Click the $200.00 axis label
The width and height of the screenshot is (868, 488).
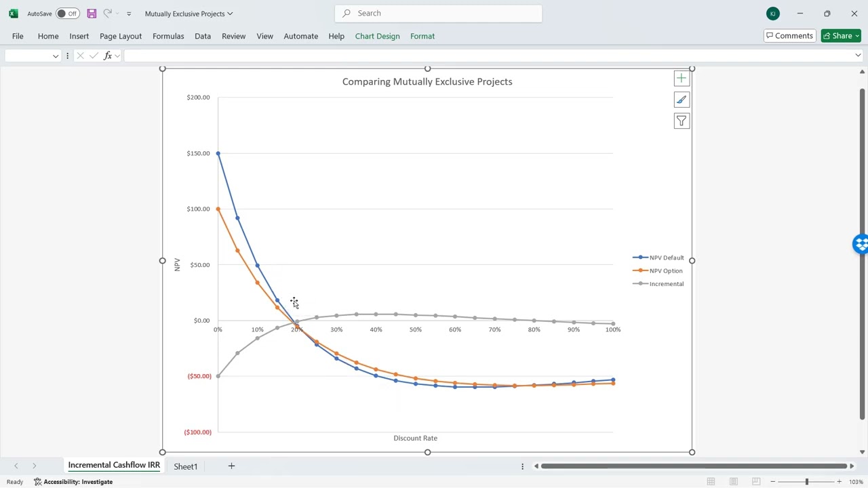[198, 98]
